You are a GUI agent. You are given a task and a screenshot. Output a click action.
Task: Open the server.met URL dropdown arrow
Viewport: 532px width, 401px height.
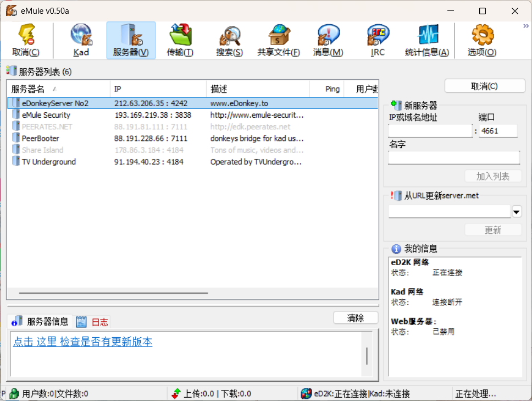pos(517,212)
